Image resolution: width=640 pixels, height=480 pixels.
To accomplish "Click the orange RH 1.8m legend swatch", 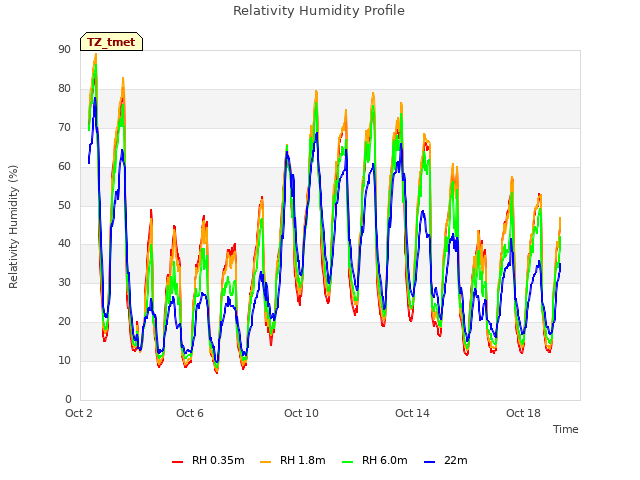I will [265, 462].
